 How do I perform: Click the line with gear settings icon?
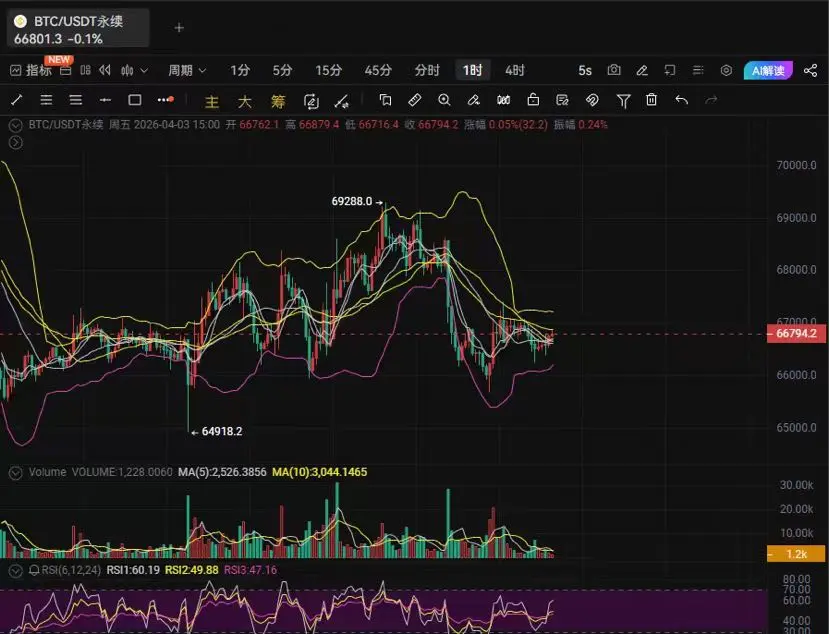pos(342,101)
